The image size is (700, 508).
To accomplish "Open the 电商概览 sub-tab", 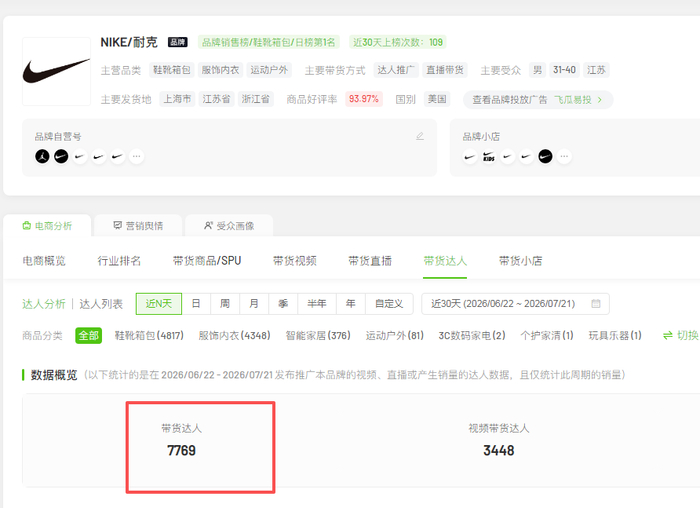I will click(x=44, y=261).
